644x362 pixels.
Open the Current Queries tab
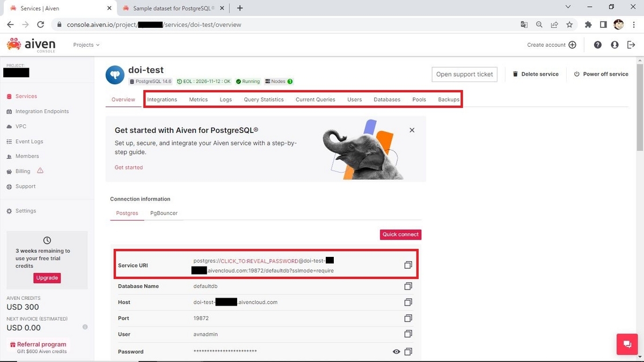click(316, 99)
